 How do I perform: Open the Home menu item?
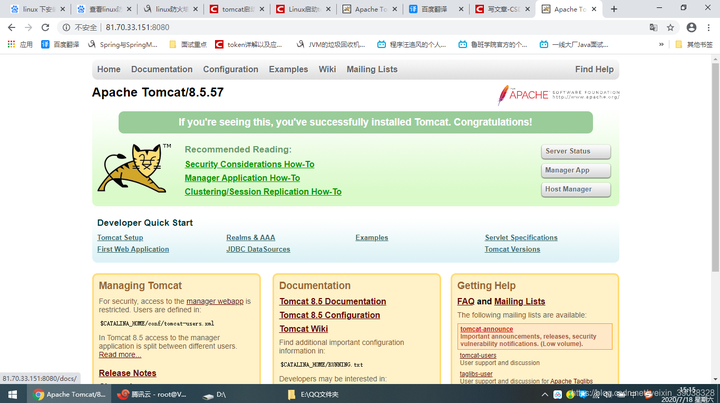[109, 69]
